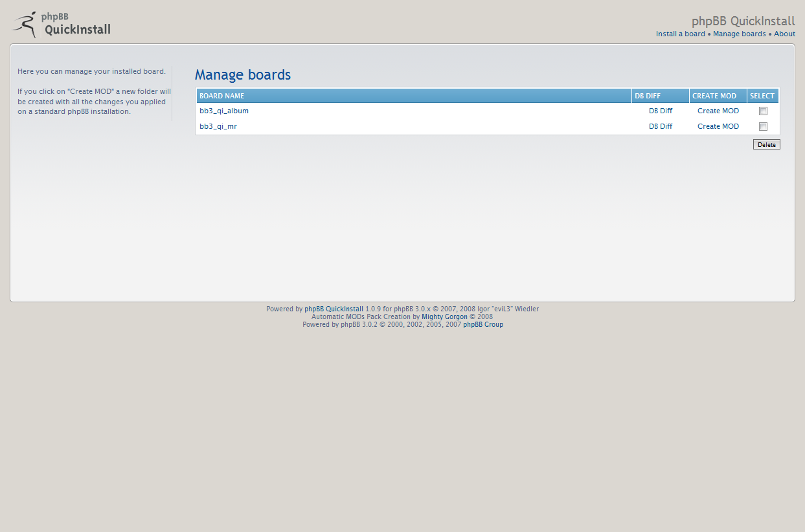Click the Delete button
This screenshot has height=532, width=805.
tap(767, 144)
